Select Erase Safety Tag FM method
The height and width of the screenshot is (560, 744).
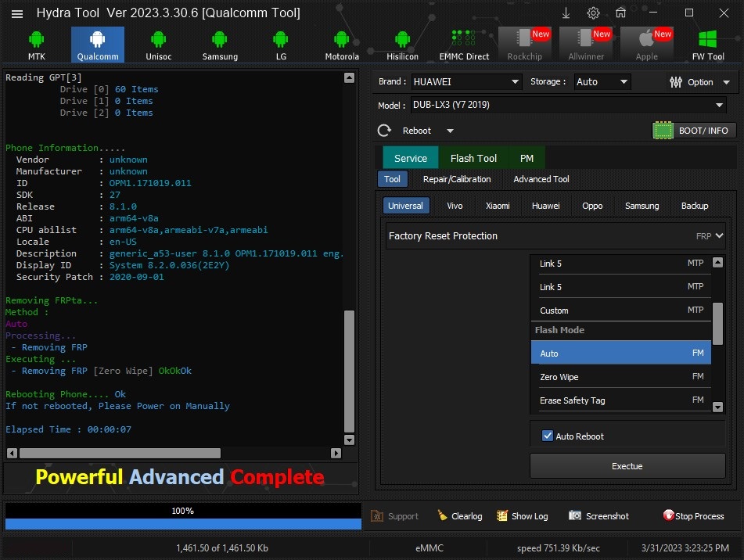621,400
